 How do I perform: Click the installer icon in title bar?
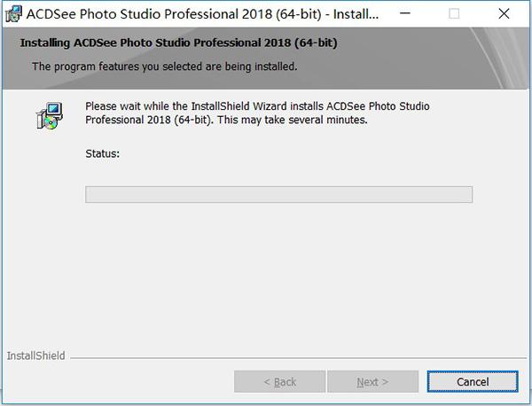[x=13, y=14]
